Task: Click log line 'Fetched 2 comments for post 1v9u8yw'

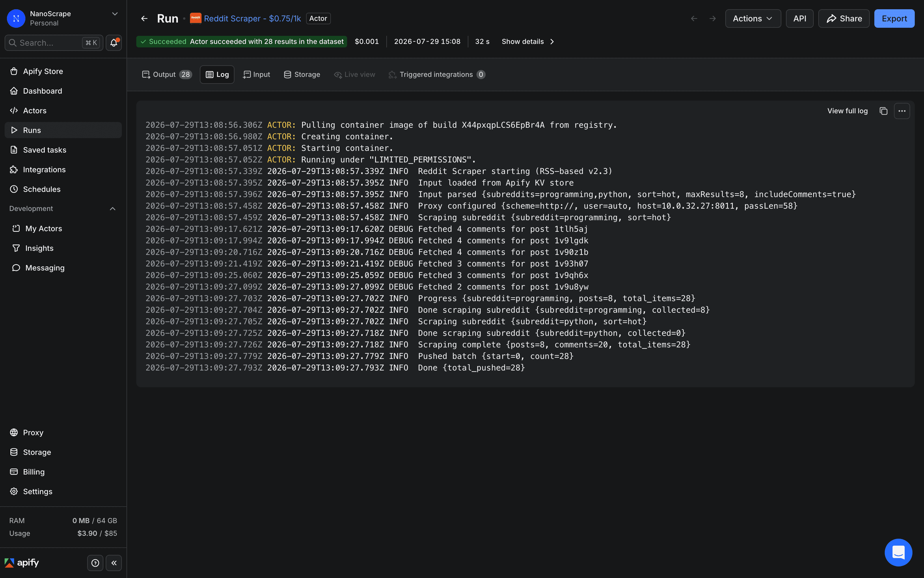Action: [x=367, y=287]
